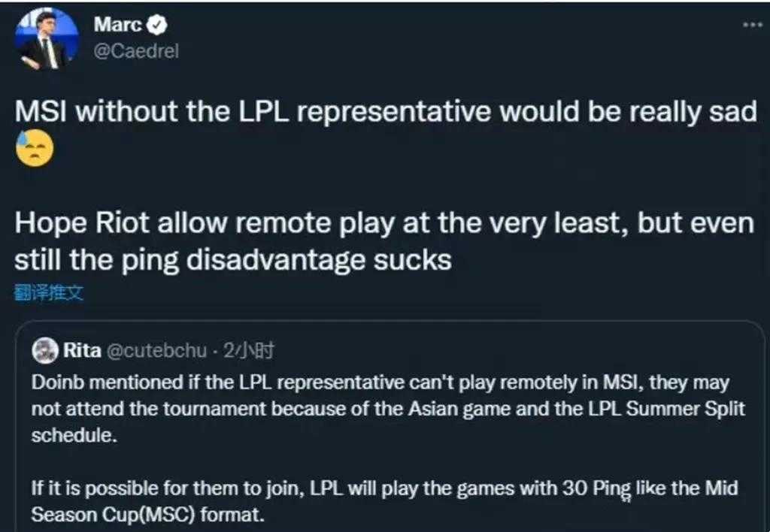
Task: Click the verified badge next to Marc
Action: 157,25
